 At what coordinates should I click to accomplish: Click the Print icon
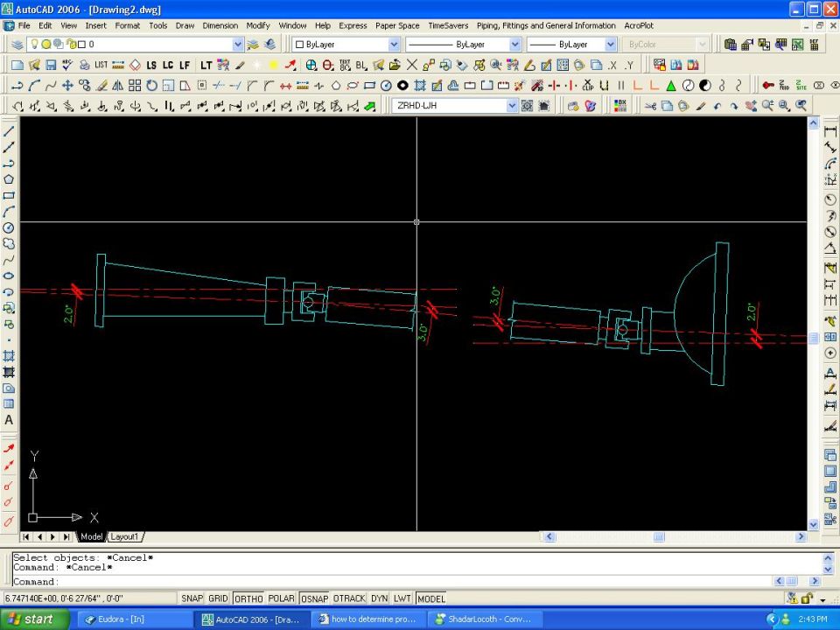pos(84,65)
